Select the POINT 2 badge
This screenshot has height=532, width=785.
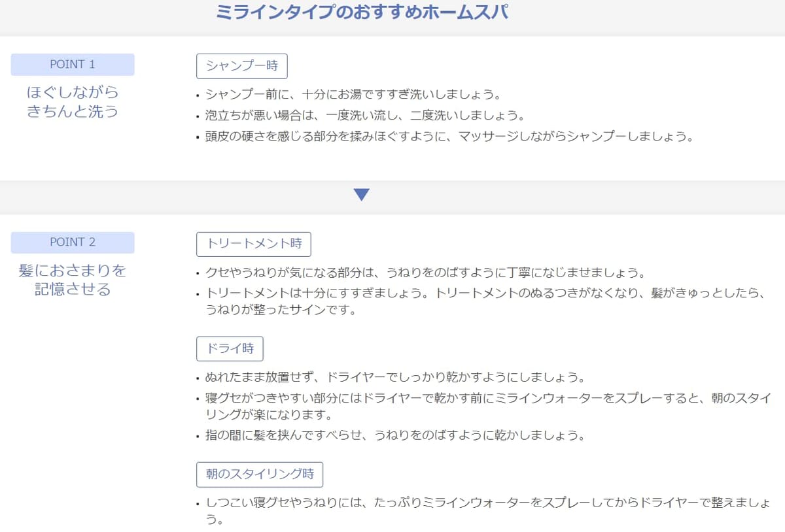[73, 242]
